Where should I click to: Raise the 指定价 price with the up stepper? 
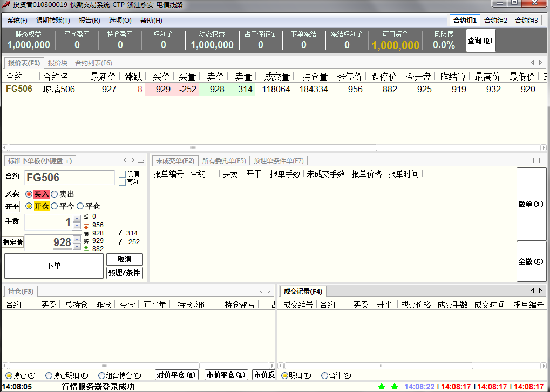pyautogui.click(x=77, y=239)
